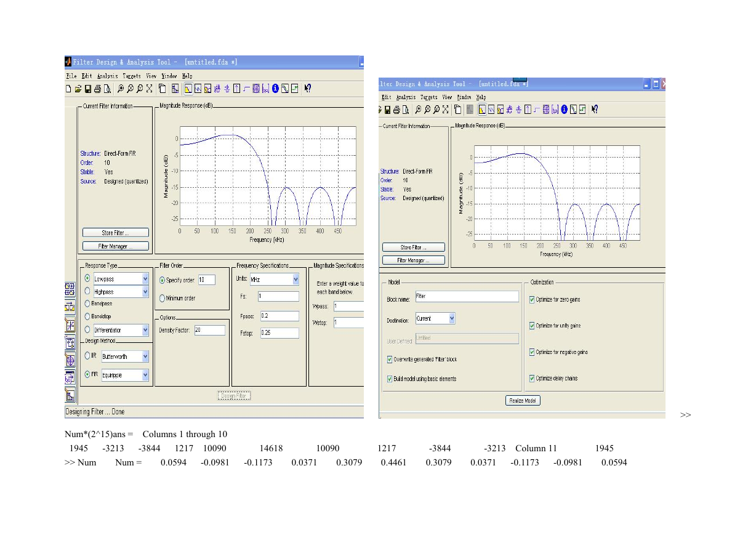Open frequency Units MHz dropdown
The height and width of the screenshot is (535, 756).
(296, 279)
